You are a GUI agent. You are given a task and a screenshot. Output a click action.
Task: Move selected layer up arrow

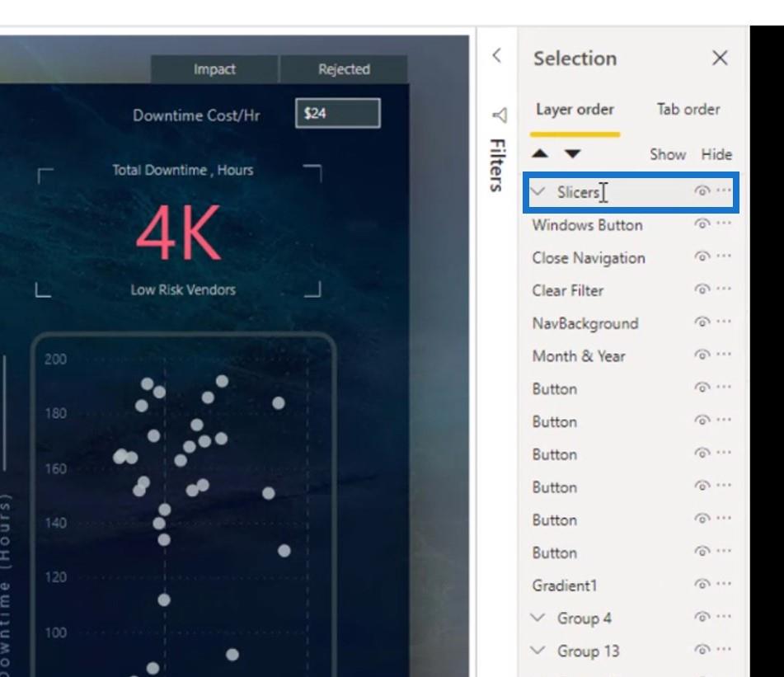540,153
